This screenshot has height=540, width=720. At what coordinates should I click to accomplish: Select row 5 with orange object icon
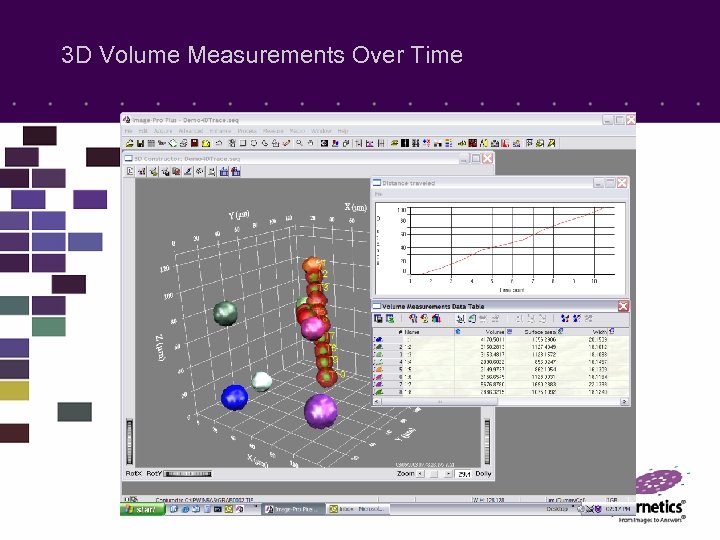[x=501, y=370]
